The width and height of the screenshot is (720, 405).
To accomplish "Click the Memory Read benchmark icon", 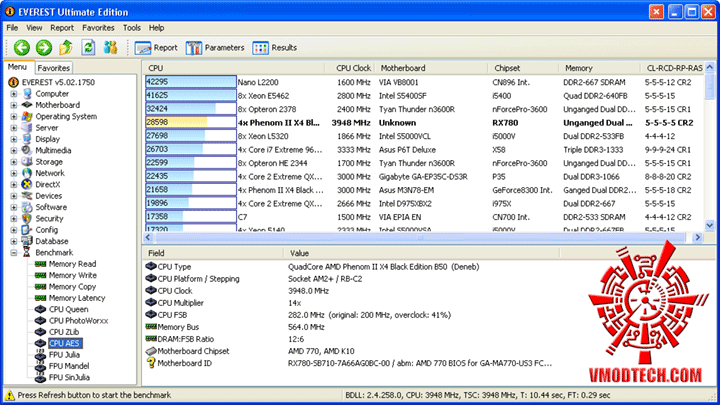I will click(x=40, y=264).
